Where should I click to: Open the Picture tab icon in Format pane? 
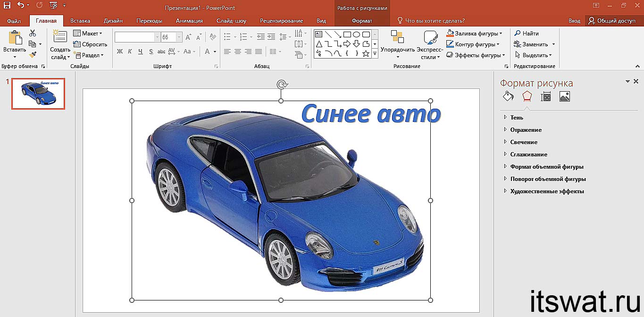[x=564, y=96]
